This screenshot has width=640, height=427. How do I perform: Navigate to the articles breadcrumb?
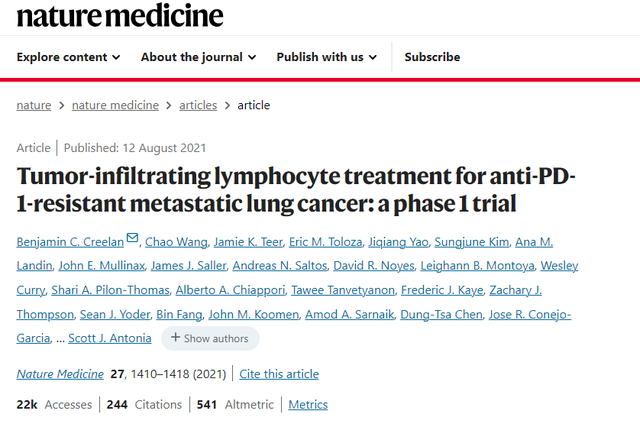pos(198,105)
